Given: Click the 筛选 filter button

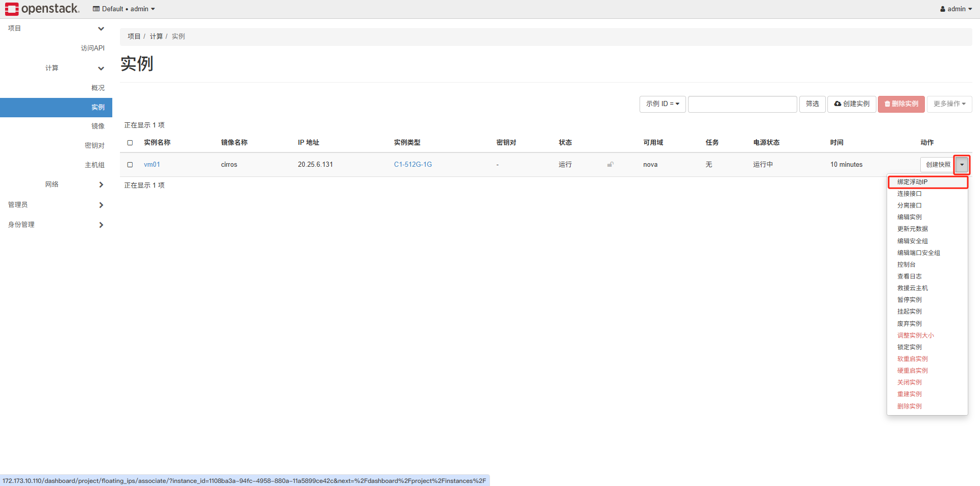Looking at the screenshot, I should pyautogui.click(x=813, y=104).
